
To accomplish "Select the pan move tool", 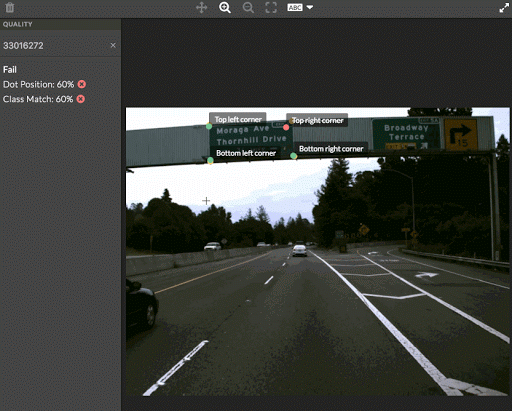I will point(202,7).
